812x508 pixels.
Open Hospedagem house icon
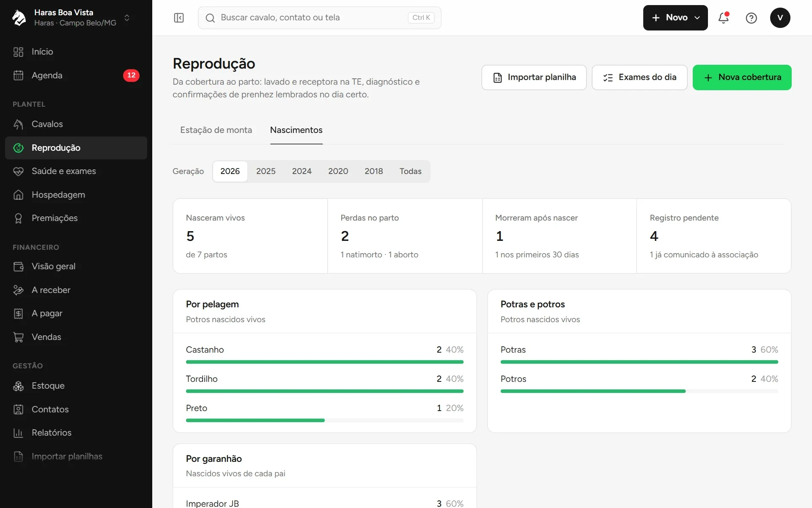point(18,195)
